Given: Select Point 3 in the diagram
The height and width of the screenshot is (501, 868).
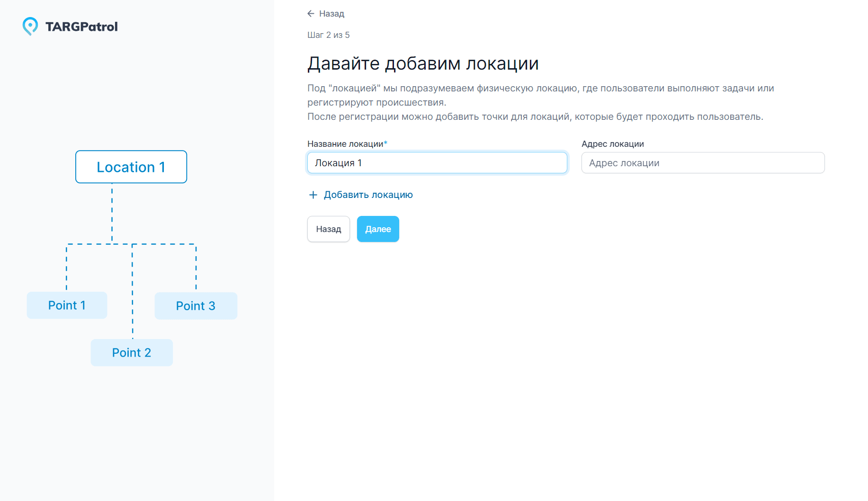Looking at the screenshot, I should (x=196, y=306).
